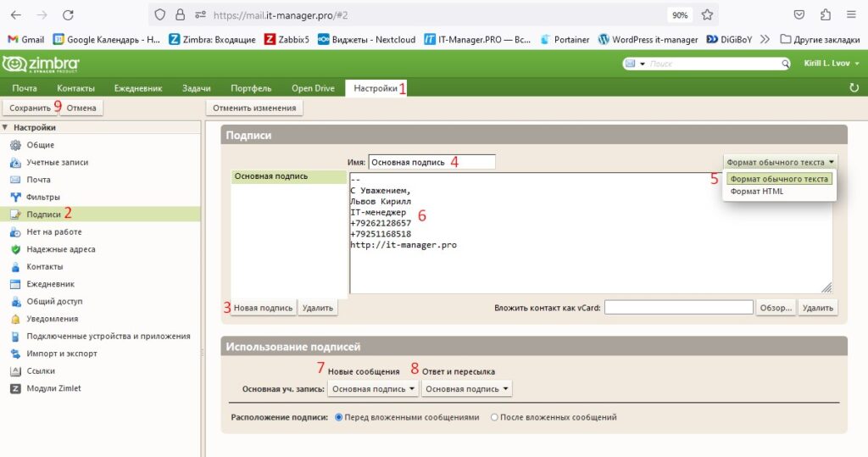868x457 pixels.
Task: Open Ссылки shortcuts icon
Action: pos(15,371)
